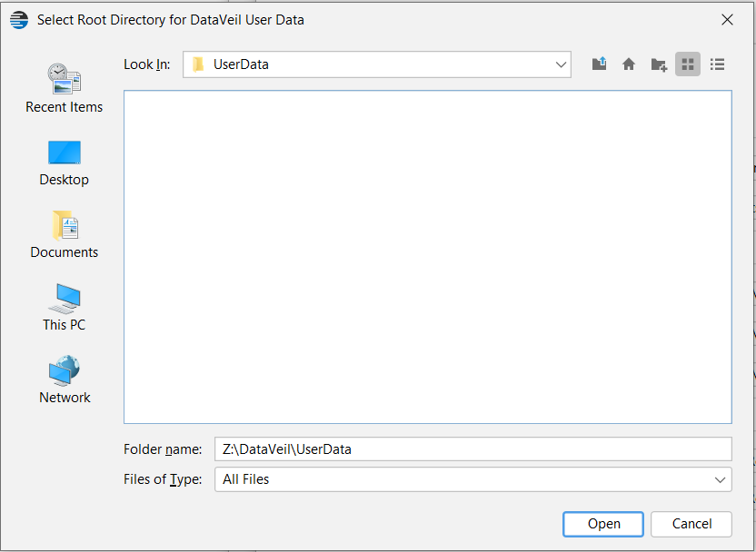Go to the Desktop location

tap(65, 163)
